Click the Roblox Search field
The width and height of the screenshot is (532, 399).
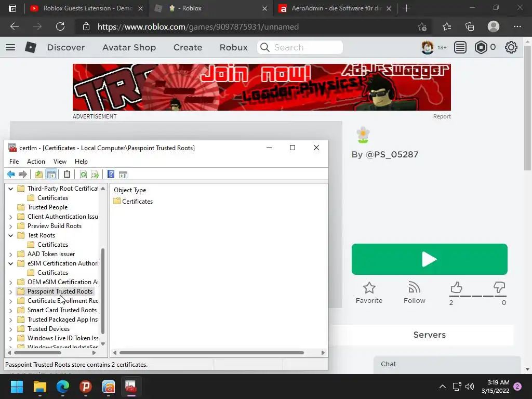(x=300, y=47)
